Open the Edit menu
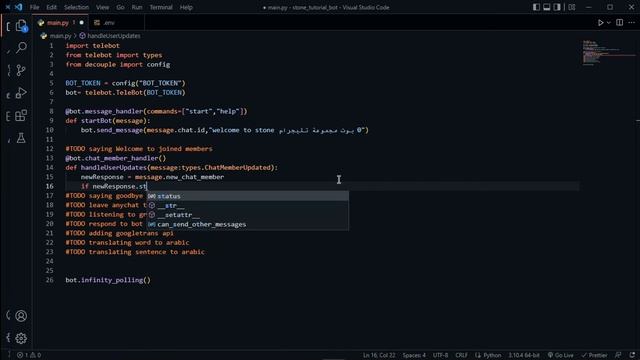 point(51,7)
